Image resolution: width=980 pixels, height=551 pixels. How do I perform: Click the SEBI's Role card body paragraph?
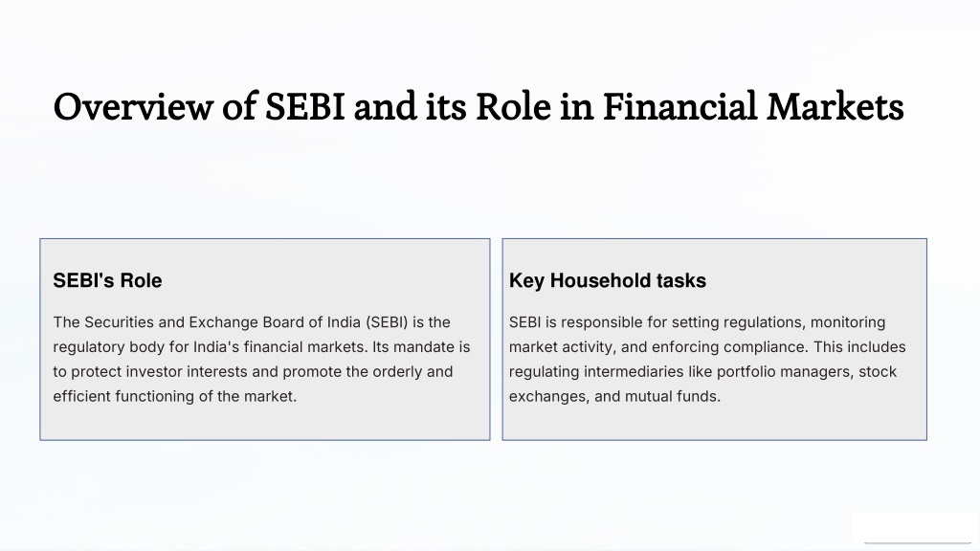coord(262,360)
